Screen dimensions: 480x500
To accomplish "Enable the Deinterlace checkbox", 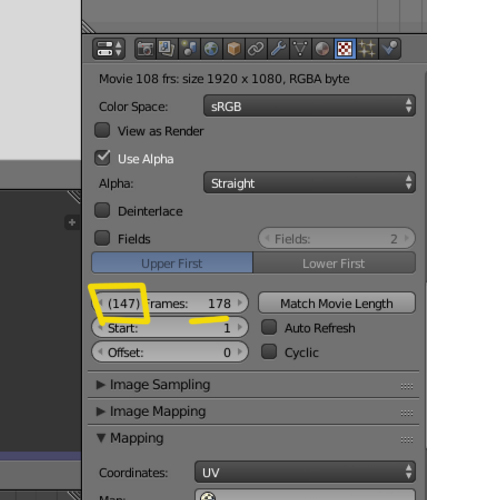I will [102, 211].
